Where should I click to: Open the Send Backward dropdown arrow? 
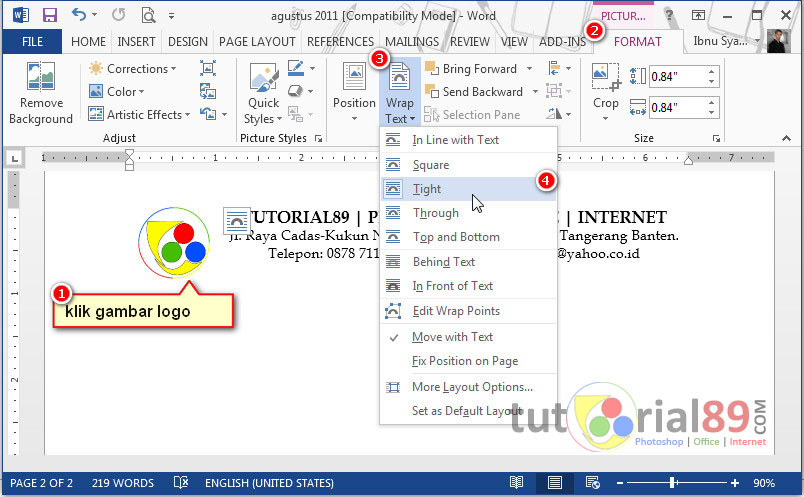[x=535, y=92]
